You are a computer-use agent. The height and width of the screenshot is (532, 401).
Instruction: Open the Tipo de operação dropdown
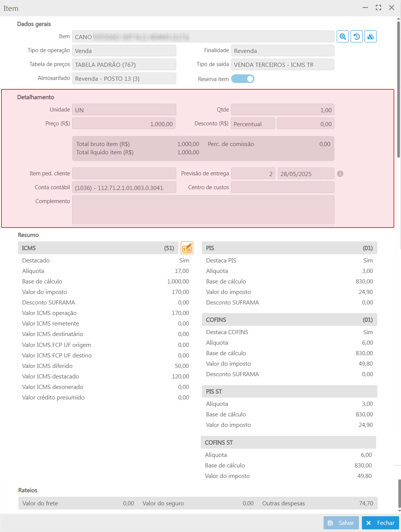click(x=124, y=51)
